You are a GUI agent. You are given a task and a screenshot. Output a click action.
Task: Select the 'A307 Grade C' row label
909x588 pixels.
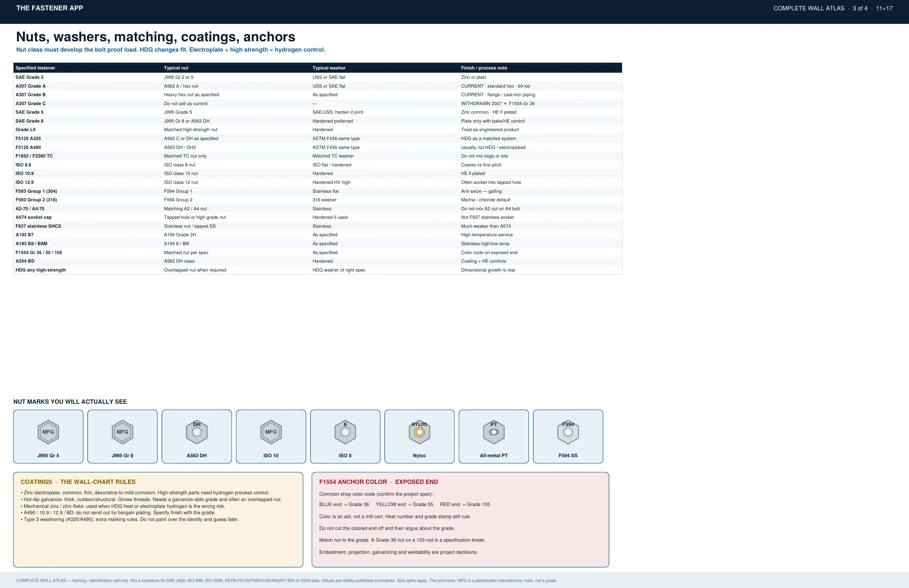click(31, 103)
